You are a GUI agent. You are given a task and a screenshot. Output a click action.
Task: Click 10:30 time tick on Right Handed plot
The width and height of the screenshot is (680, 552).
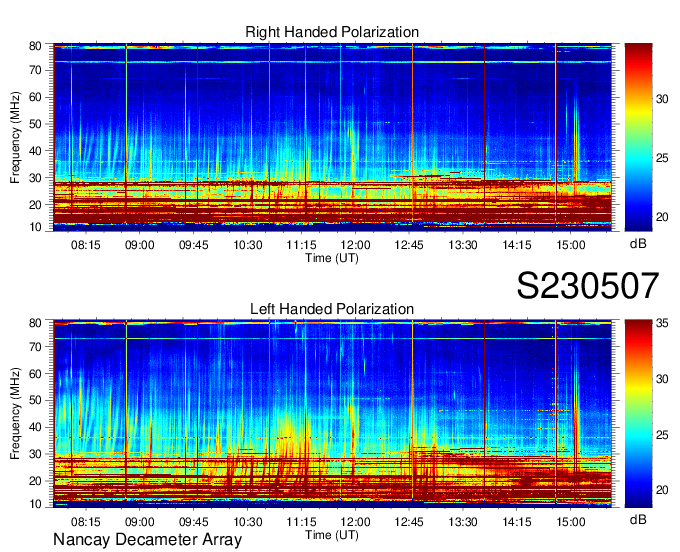pyautogui.click(x=248, y=245)
